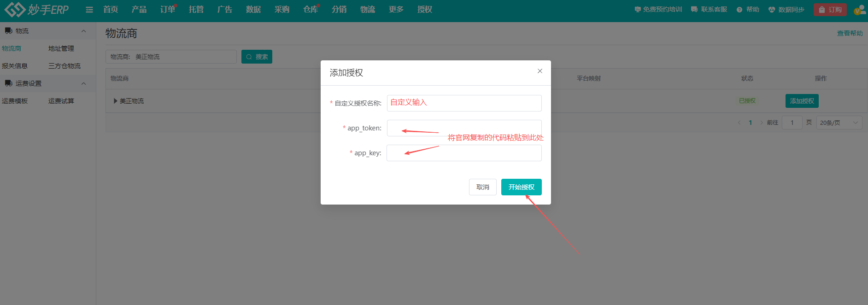Select 物流商 in the sidebar

pyautogui.click(x=12, y=48)
